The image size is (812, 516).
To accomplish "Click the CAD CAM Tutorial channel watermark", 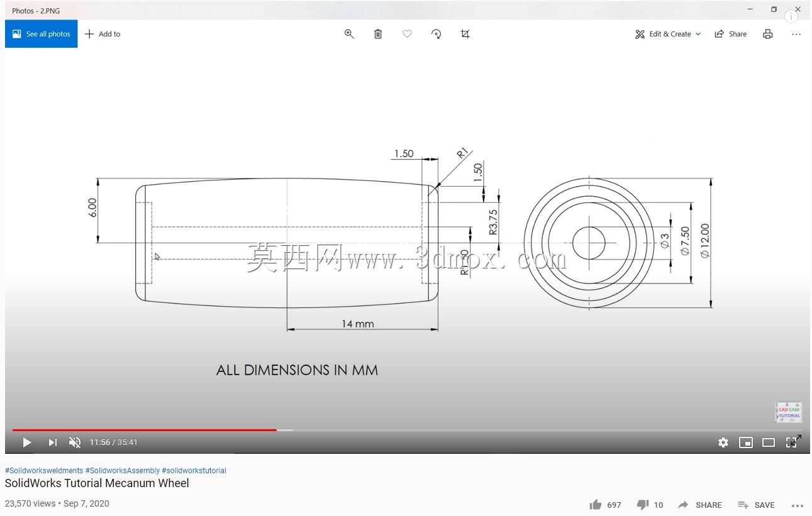I will click(x=789, y=412).
